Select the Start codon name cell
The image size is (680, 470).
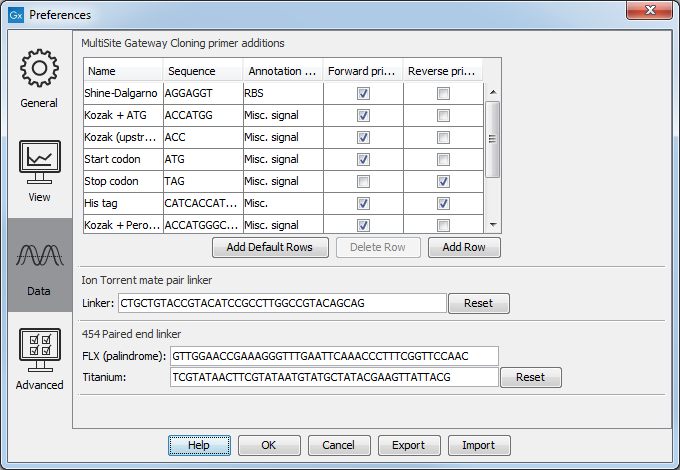point(123,159)
